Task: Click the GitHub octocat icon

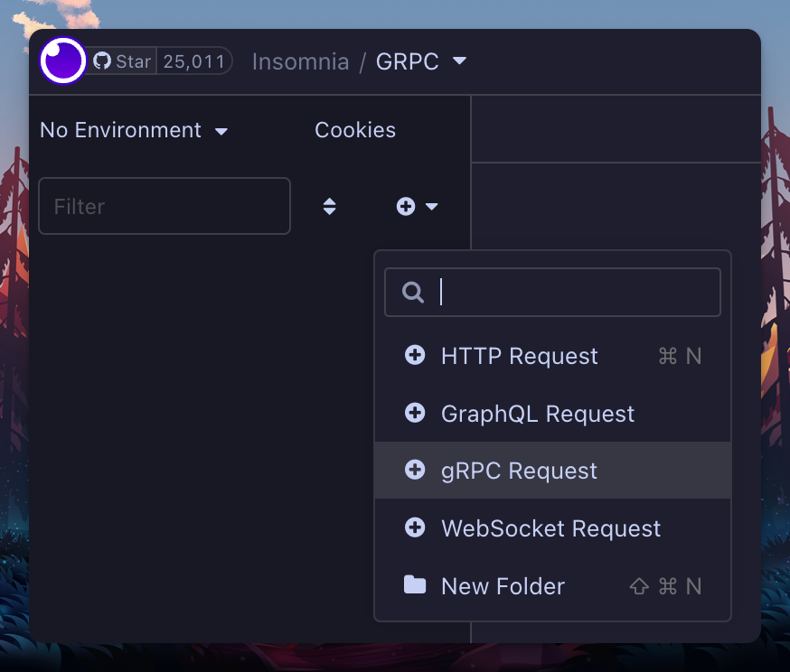Action: (x=104, y=61)
